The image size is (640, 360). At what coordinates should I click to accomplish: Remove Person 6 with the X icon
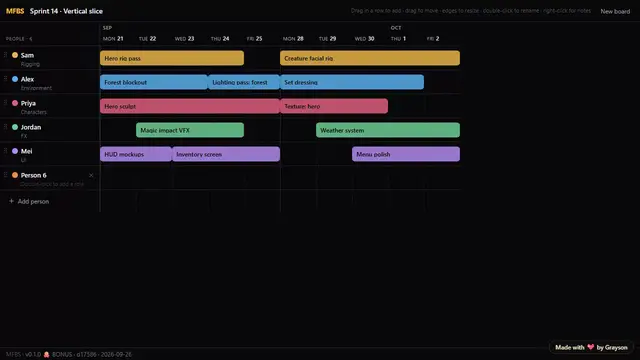(91, 175)
